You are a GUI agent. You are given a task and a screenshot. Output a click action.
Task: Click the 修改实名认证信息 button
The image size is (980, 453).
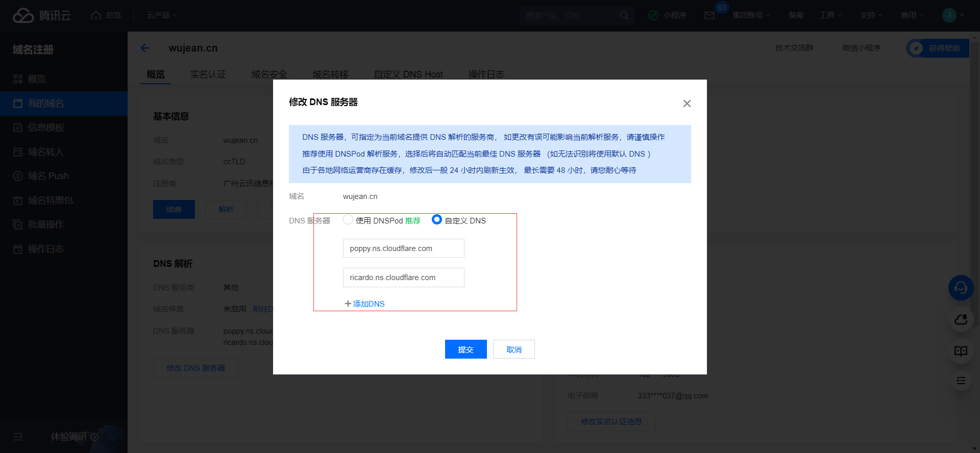click(611, 421)
